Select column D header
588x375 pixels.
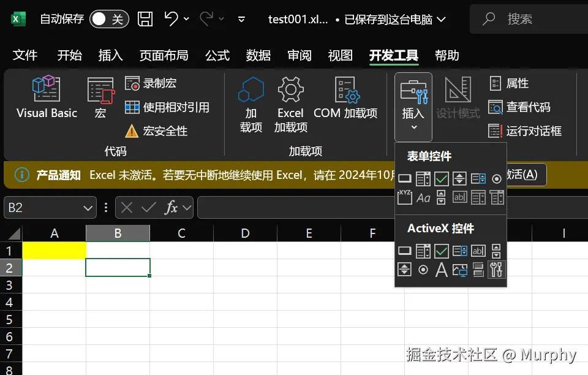pos(245,233)
